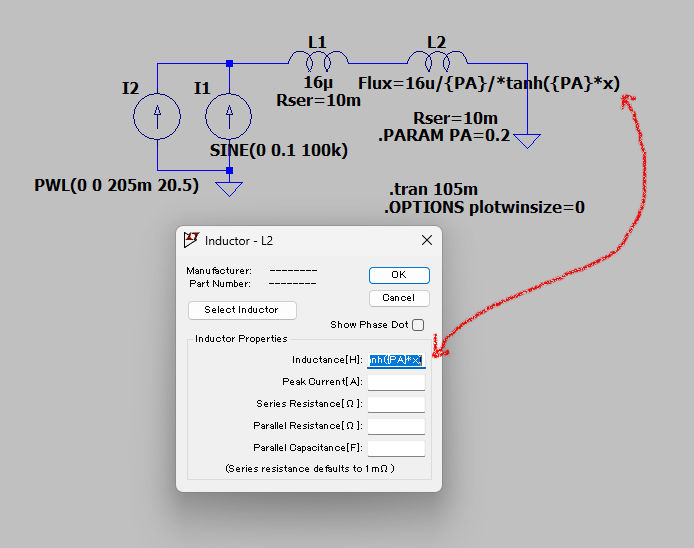Click the .tran 105m directive text
The width and height of the screenshot is (694, 548).
(x=432, y=190)
